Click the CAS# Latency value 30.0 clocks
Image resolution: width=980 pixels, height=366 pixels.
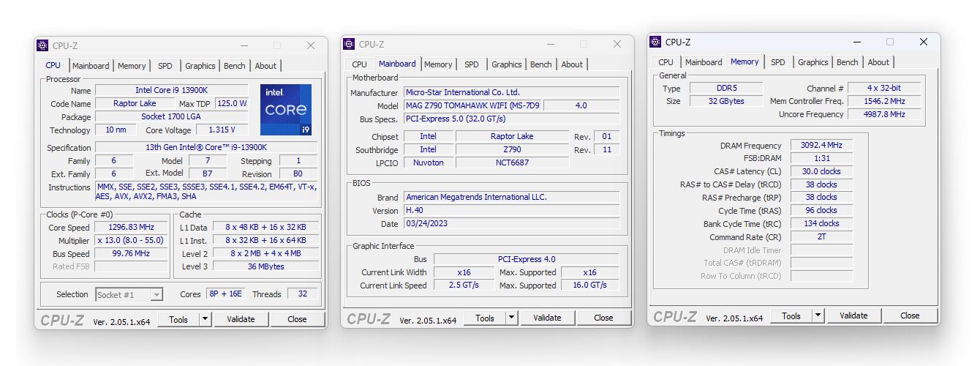pyautogui.click(x=821, y=172)
